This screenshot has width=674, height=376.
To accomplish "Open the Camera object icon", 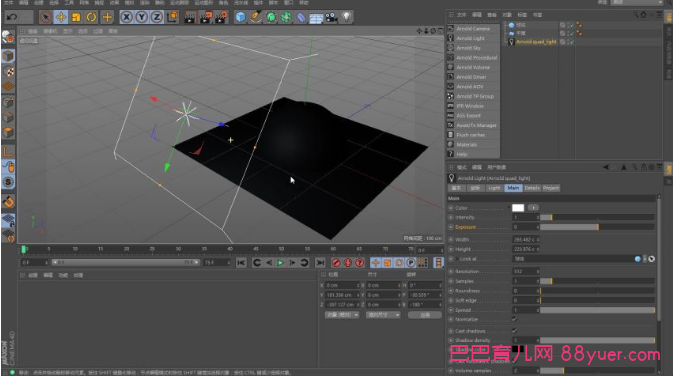I will point(331,17).
